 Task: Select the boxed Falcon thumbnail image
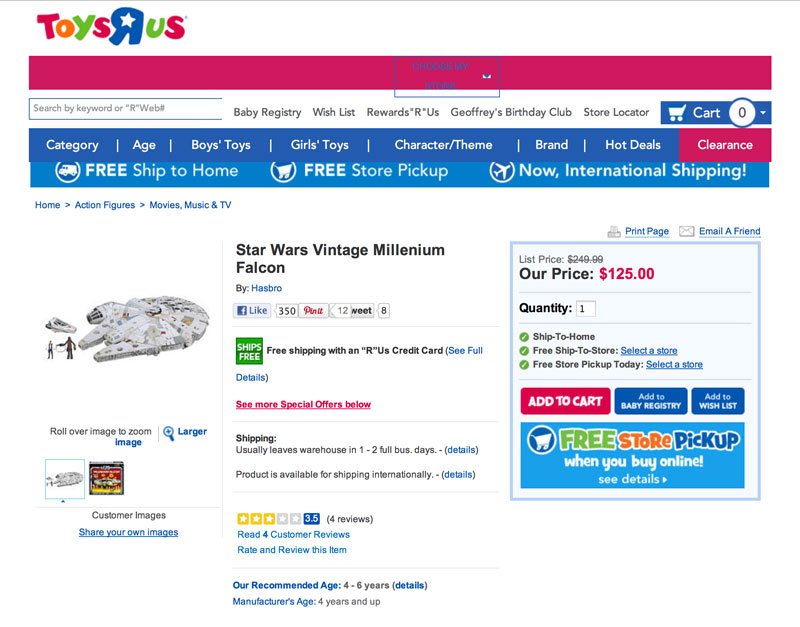(106, 478)
